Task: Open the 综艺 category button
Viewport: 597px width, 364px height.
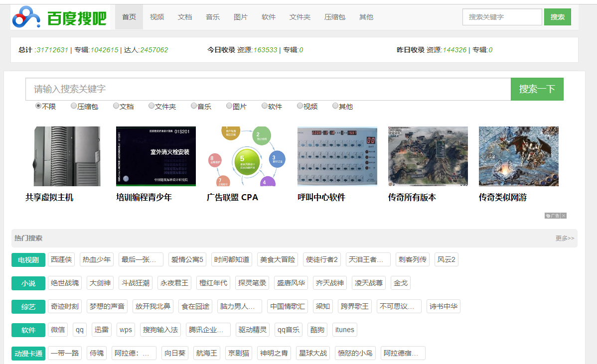Action: [x=28, y=307]
